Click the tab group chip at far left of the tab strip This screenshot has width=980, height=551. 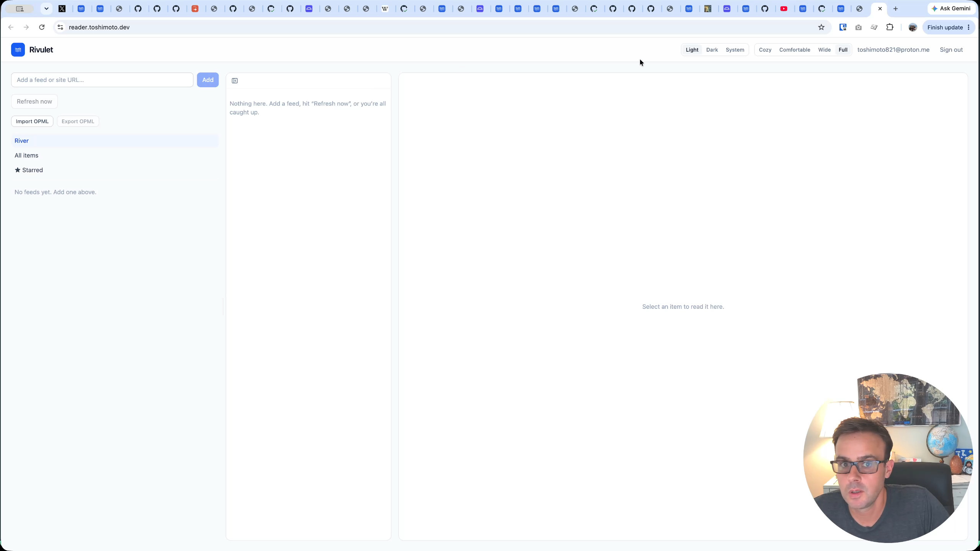20,8
